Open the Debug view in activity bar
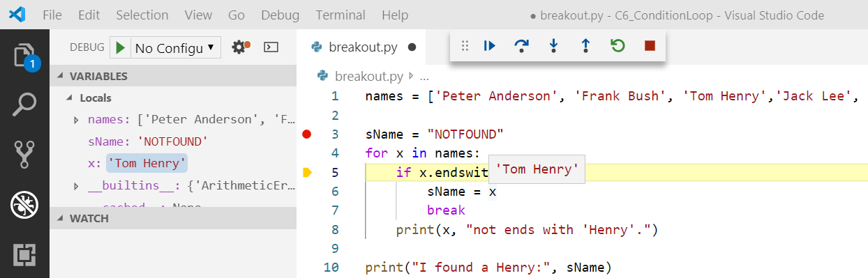Viewport: 868px width, 278px height. tap(24, 205)
